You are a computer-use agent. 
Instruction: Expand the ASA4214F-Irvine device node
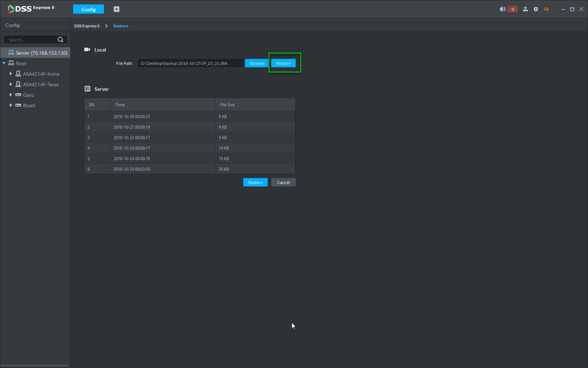[x=11, y=74]
